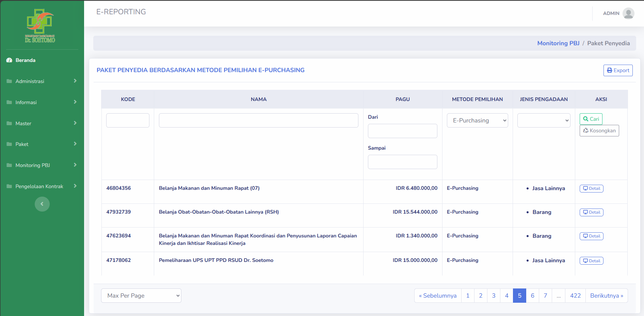The width and height of the screenshot is (644, 316).
Task: Go to the next page with Berikutnya
Action: click(606, 296)
